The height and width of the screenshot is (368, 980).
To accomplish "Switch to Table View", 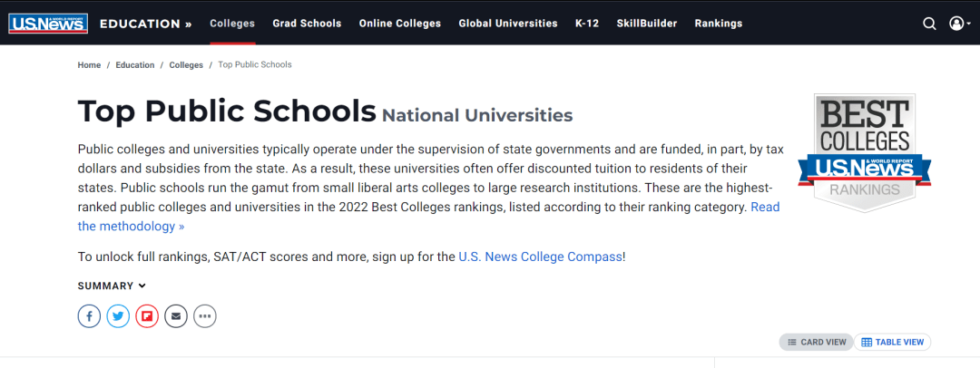I will click(893, 342).
